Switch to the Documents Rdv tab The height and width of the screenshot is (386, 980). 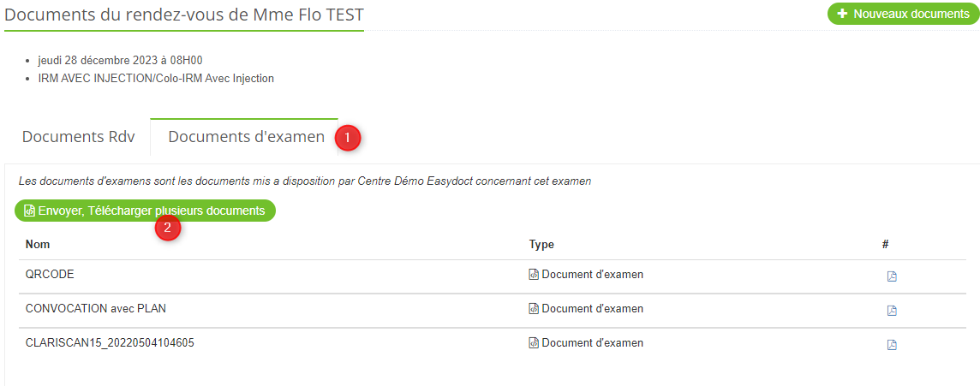[78, 137]
